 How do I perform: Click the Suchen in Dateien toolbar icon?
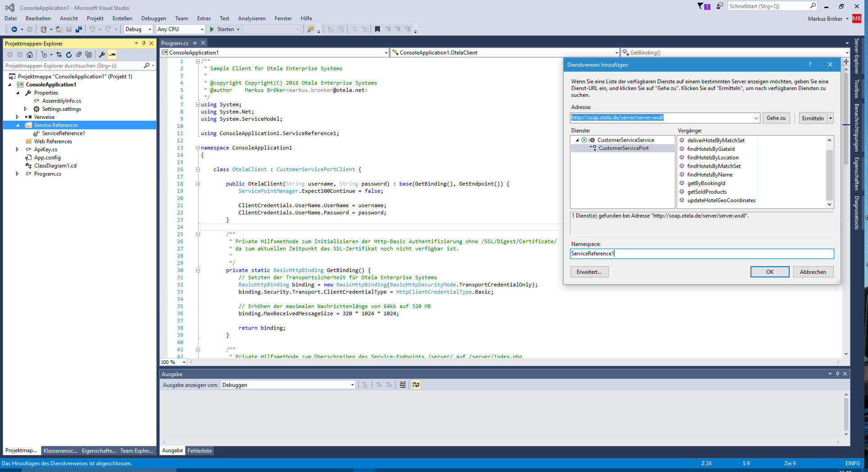(x=311, y=29)
